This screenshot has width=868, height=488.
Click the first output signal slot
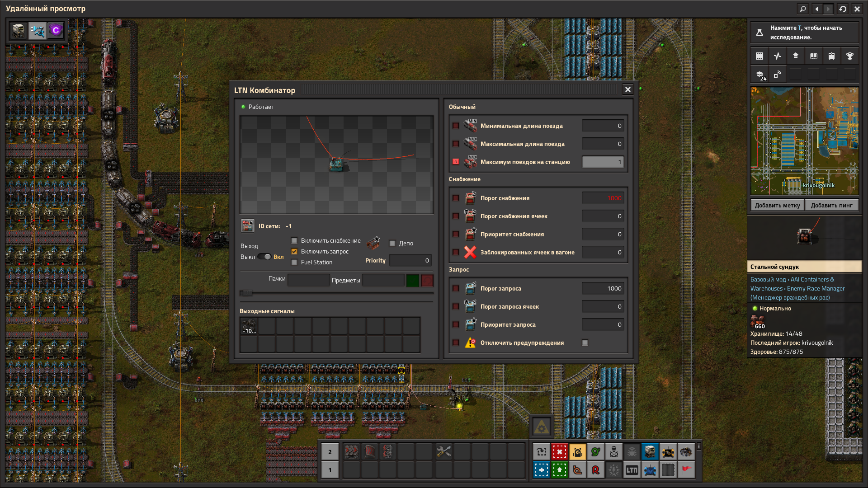249,326
